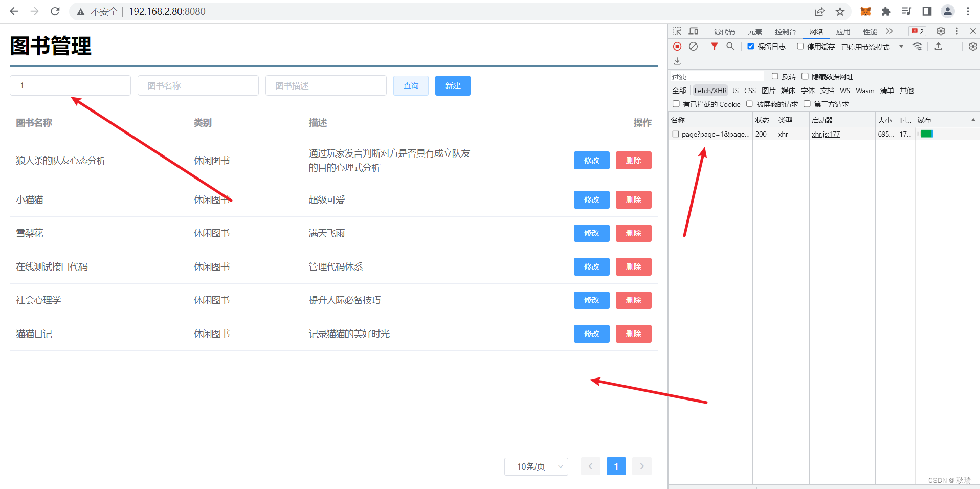This screenshot has height=489, width=980.
Task: Check the 被屏蔽的请求 checkbox
Action: click(x=749, y=104)
